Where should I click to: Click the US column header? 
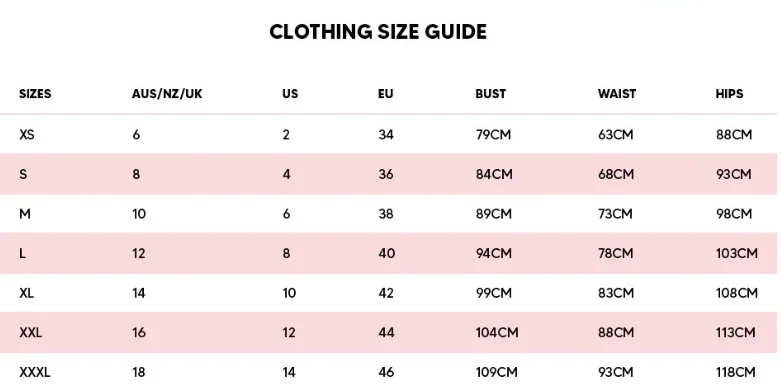(x=290, y=94)
